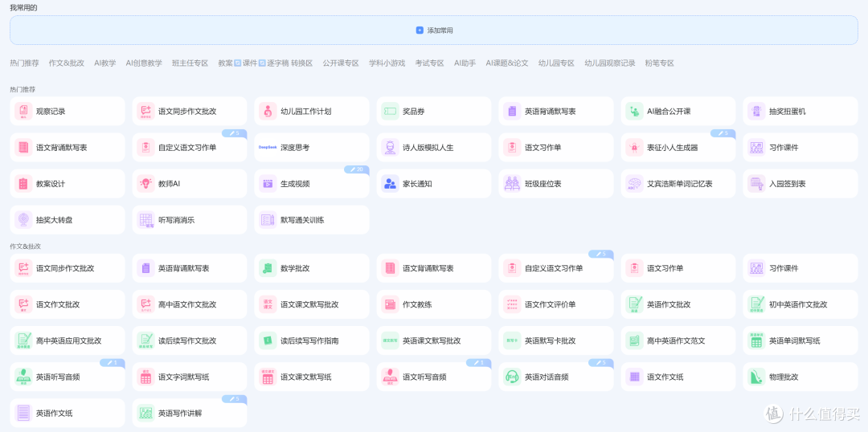The width and height of the screenshot is (868, 432).
Task: Click the 20 badge on 生成视频
Action: [357, 169]
